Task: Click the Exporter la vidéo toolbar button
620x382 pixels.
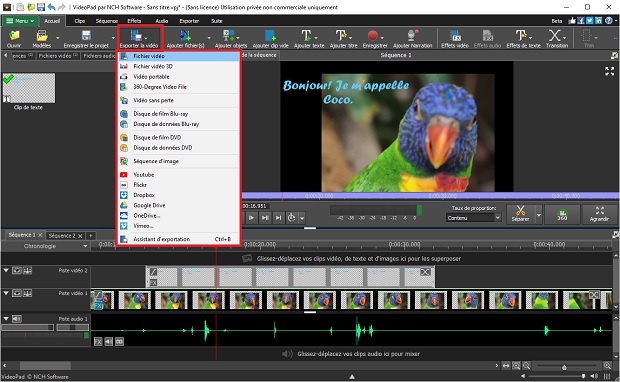Action: click(139, 38)
